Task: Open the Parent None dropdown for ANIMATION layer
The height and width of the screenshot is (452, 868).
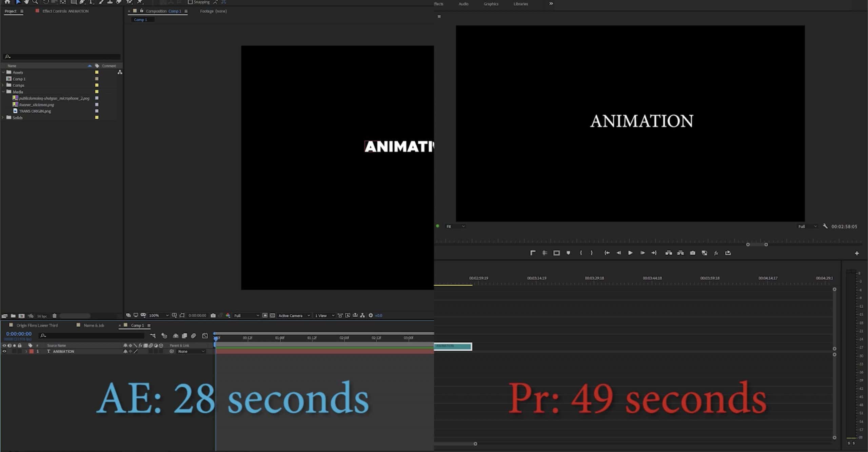Action: (x=191, y=352)
